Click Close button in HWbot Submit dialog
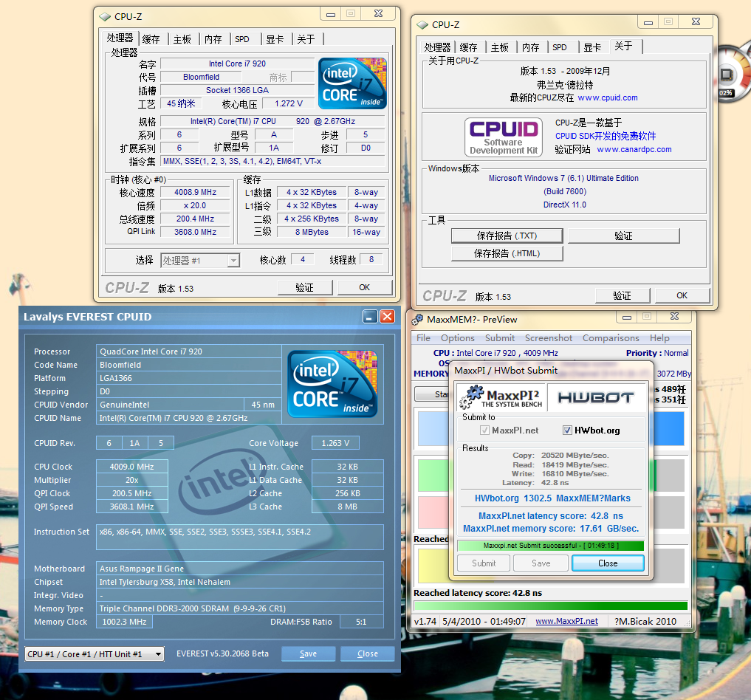 click(608, 563)
